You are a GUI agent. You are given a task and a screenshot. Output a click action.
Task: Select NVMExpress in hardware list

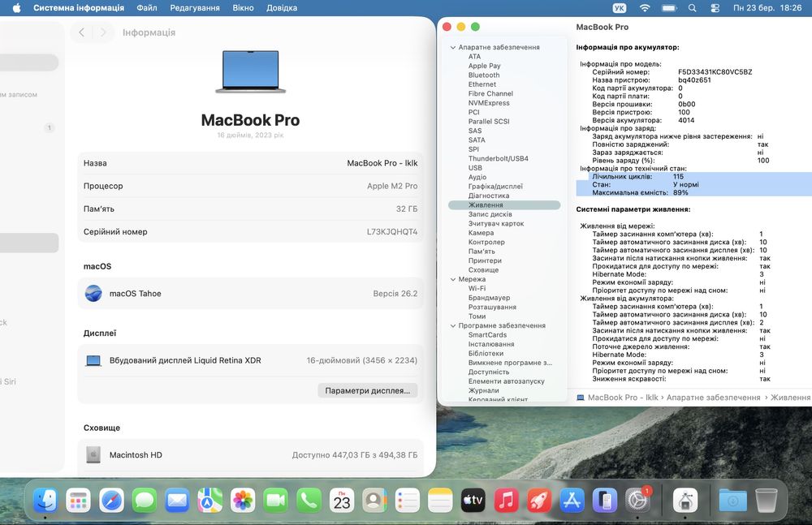[x=488, y=103]
